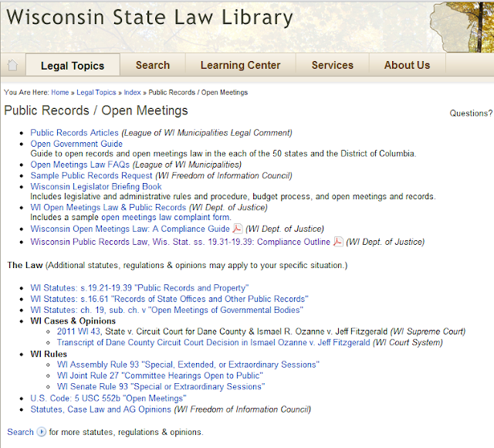Open WI Statutes ch. 19 sub. ch. v link

pyautogui.click(x=167, y=310)
